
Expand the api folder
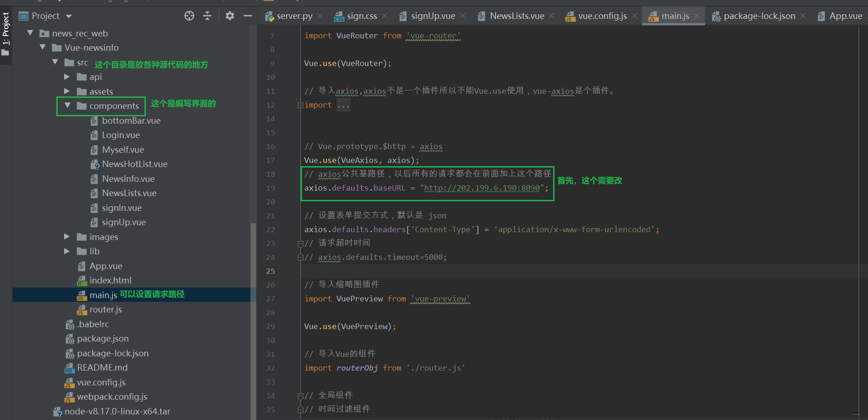coord(67,77)
